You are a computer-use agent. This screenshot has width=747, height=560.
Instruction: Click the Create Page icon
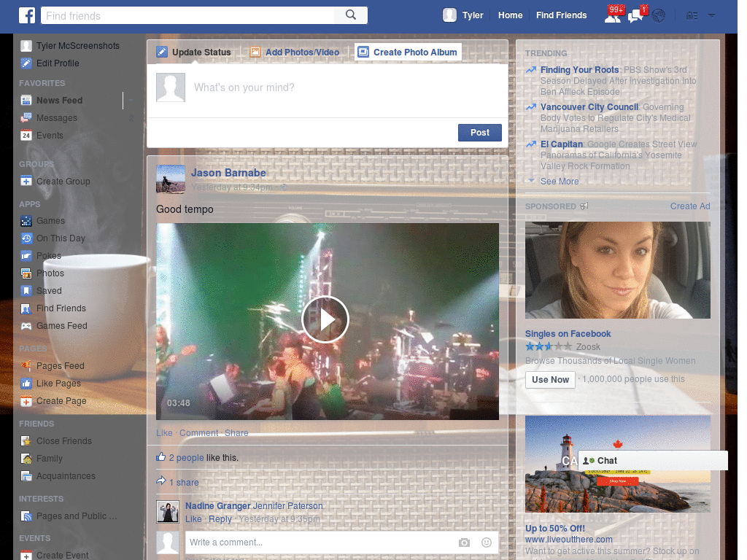tap(26, 402)
